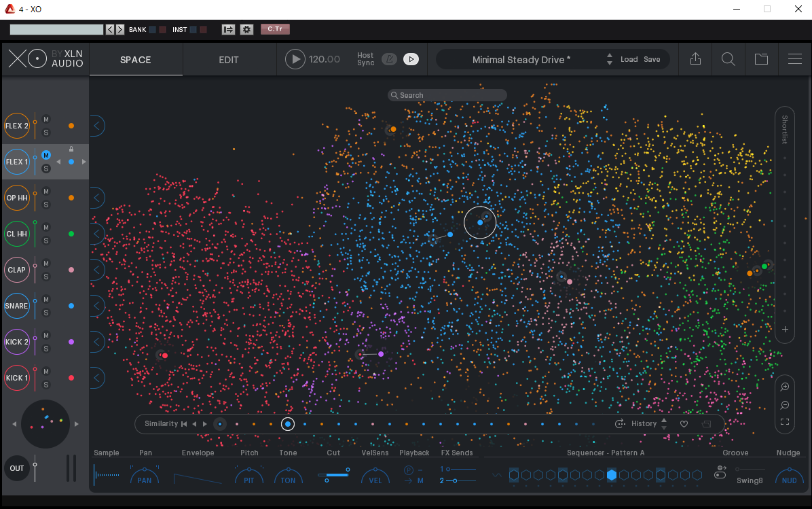Click the OUT master button
Image resolution: width=812 pixels, height=509 pixels.
click(17, 468)
